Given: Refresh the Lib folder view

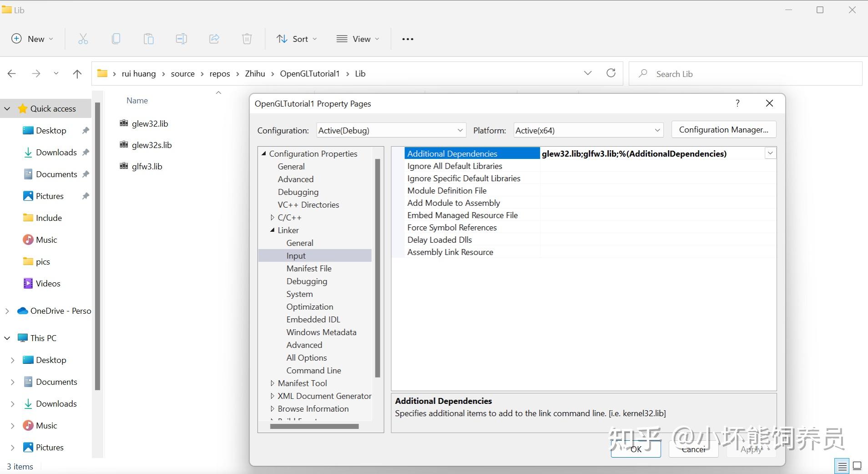Looking at the screenshot, I should pyautogui.click(x=611, y=73).
